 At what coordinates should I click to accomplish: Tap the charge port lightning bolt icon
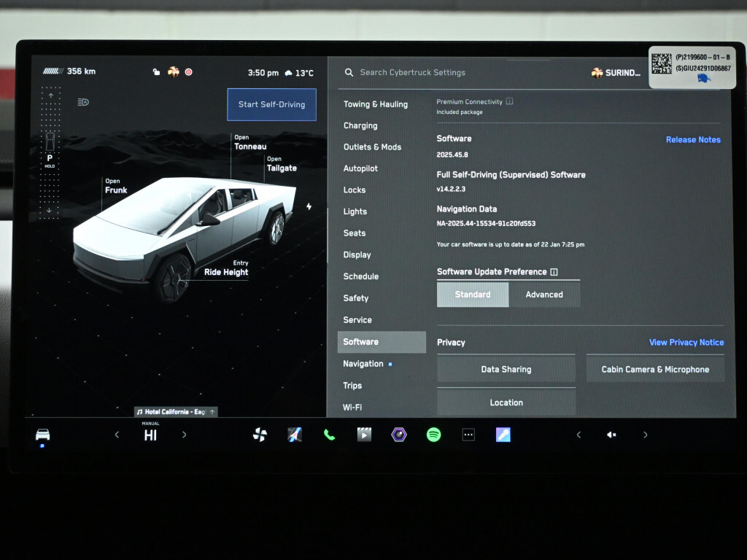click(309, 207)
